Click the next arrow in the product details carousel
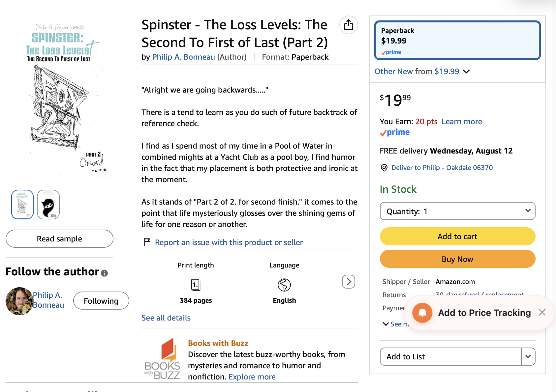This screenshot has height=392, width=556. click(349, 282)
